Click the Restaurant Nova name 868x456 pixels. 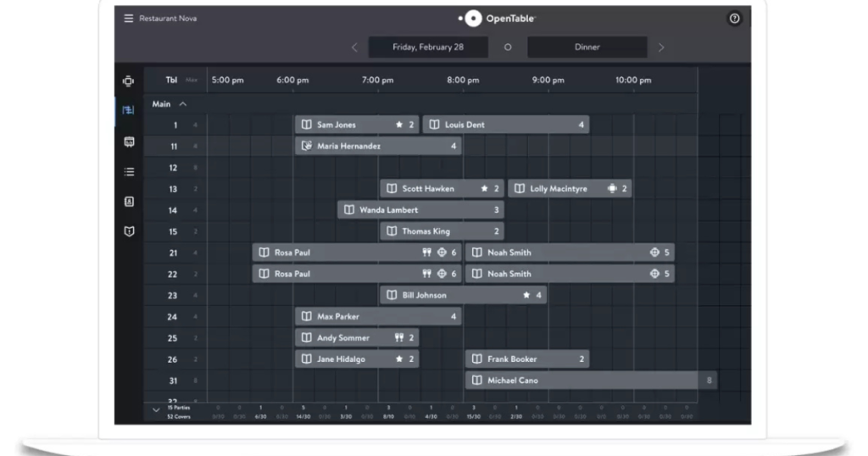coord(168,19)
